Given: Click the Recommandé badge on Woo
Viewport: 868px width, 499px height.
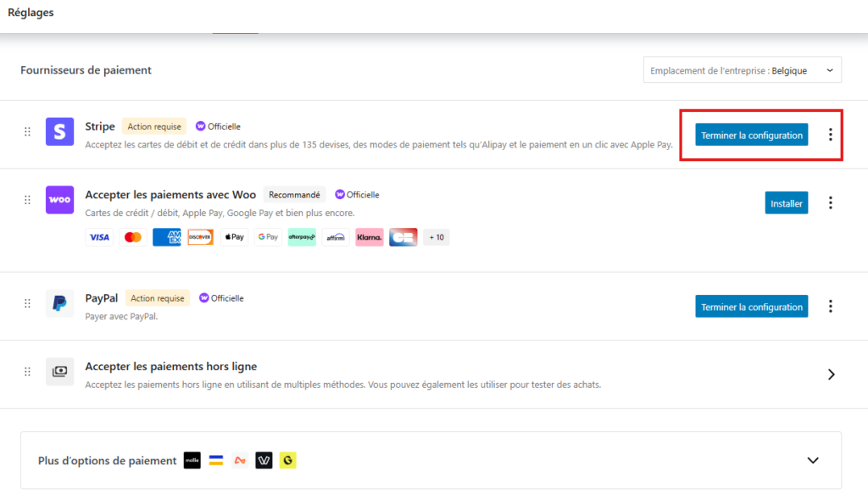Looking at the screenshot, I should (x=294, y=195).
